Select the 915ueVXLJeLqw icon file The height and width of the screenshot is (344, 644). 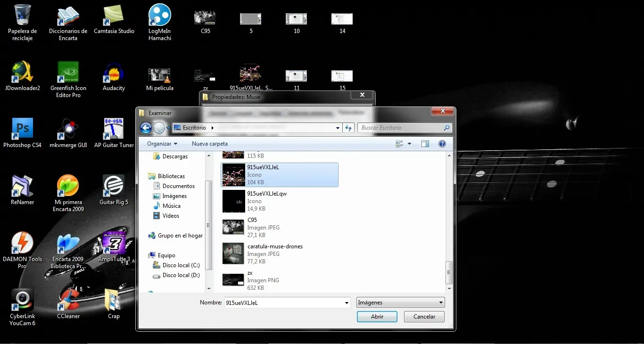[280, 201]
